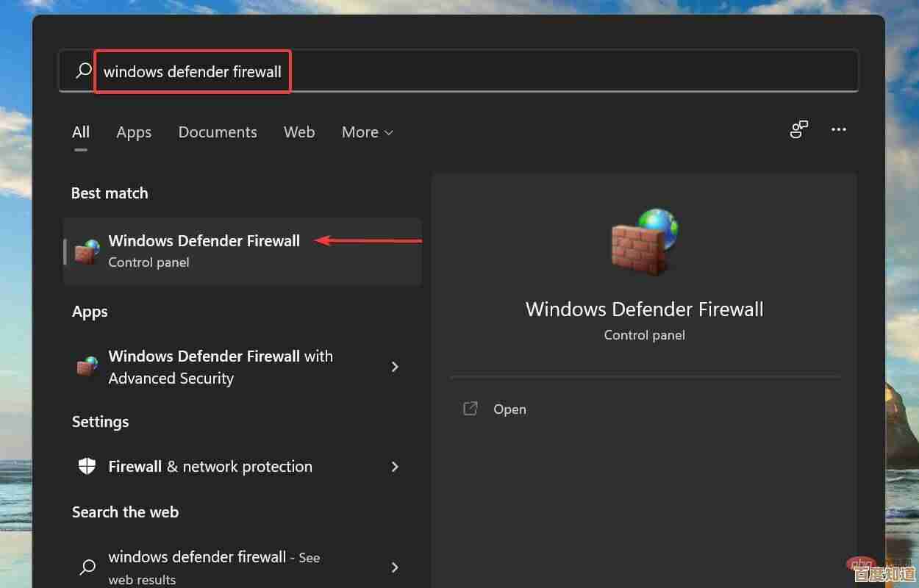Image resolution: width=919 pixels, height=588 pixels.
Task: Open Windows Defender Firewall from Best match
Action: click(x=204, y=240)
